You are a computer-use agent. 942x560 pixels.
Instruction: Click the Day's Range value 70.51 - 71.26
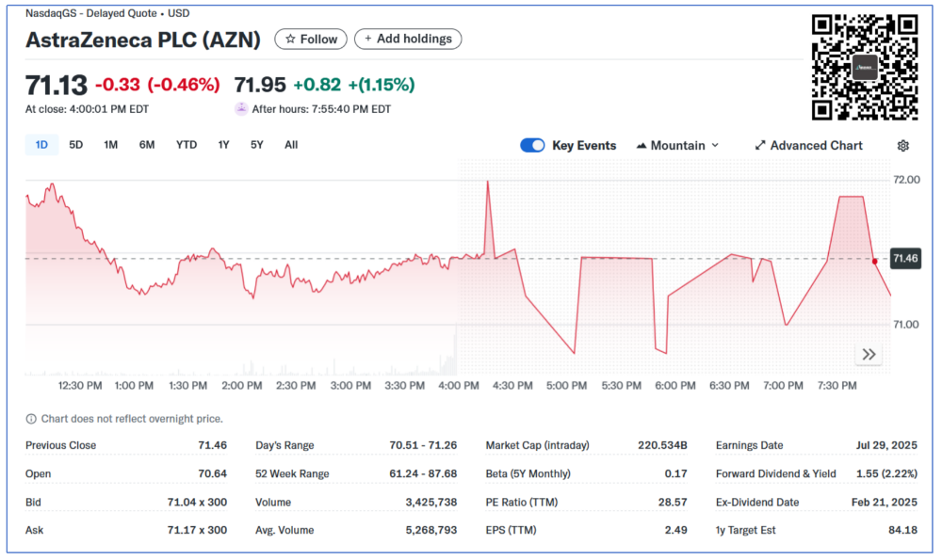423,445
